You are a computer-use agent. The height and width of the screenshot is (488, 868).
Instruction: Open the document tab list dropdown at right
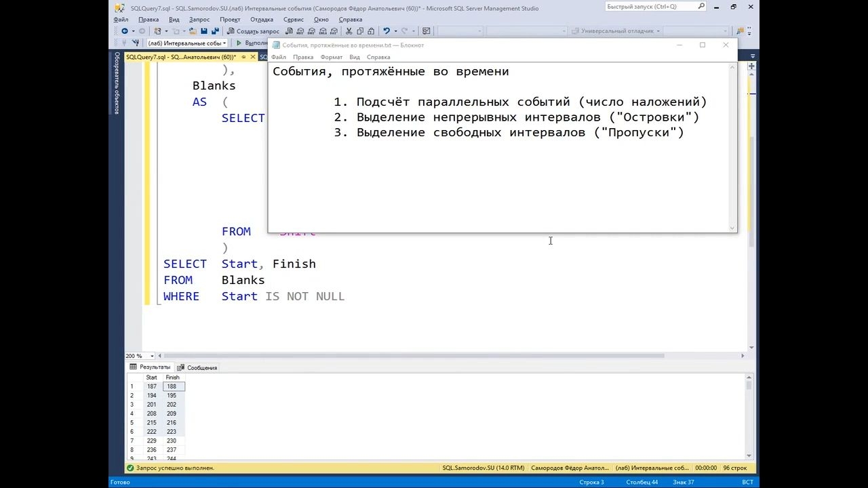tap(752, 58)
